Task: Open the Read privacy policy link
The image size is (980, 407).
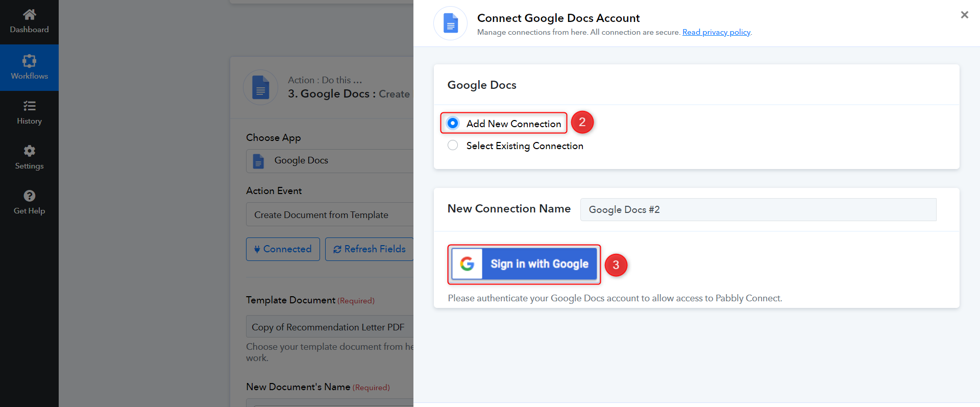Action: [716, 32]
